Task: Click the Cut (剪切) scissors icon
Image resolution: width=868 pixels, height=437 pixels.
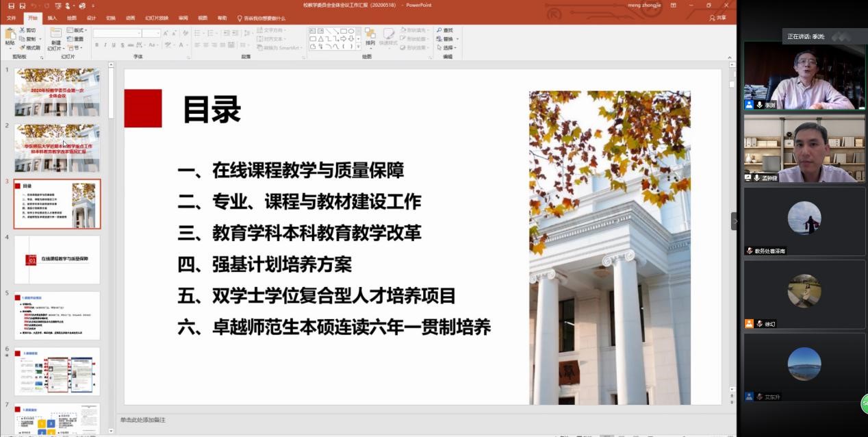Action: pyautogui.click(x=23, y=30)
